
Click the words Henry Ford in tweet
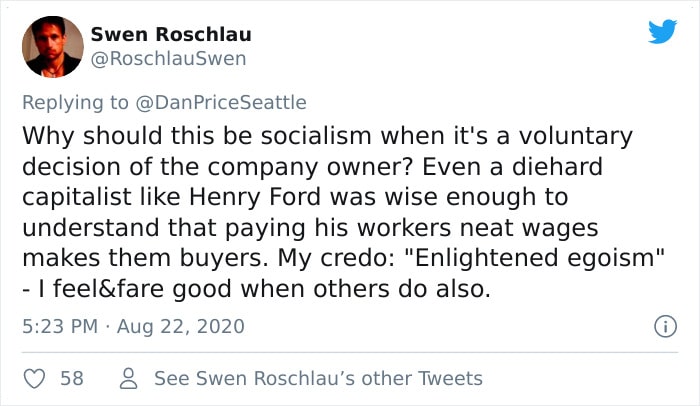255,197
